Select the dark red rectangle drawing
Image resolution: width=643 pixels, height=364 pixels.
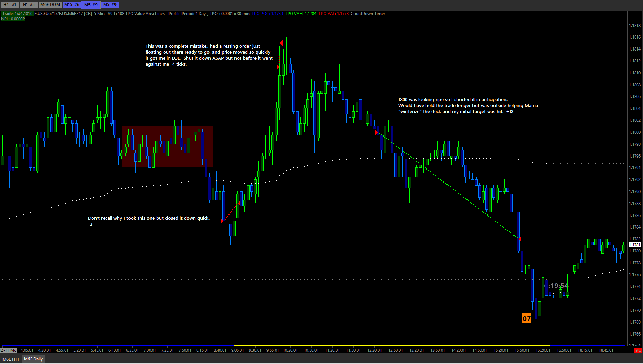(x=167, y=146)
